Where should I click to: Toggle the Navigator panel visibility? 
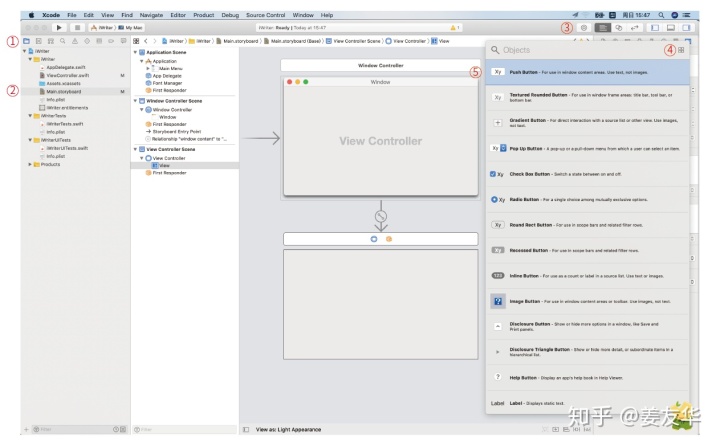point(655,28)
